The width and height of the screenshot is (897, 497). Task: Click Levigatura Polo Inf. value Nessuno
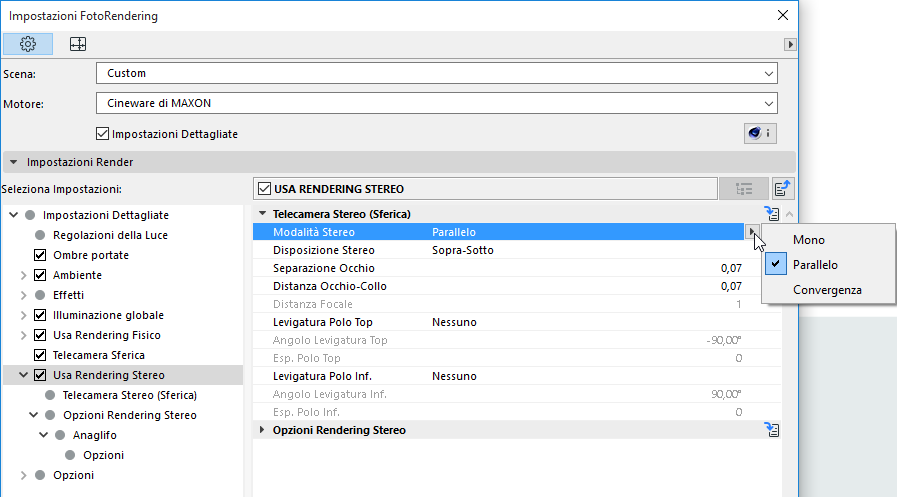(454, 376)
